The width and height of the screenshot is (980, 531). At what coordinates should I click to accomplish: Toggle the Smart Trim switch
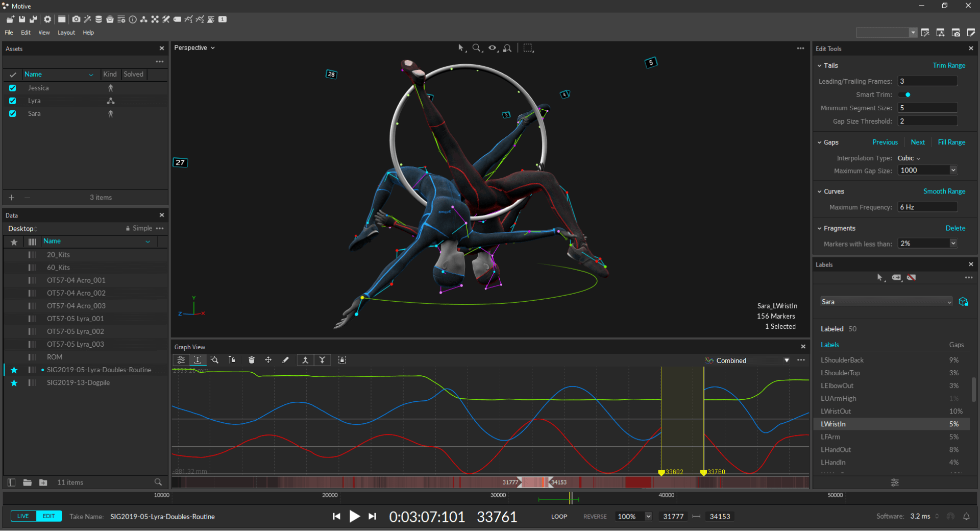[x=905, y=95]
